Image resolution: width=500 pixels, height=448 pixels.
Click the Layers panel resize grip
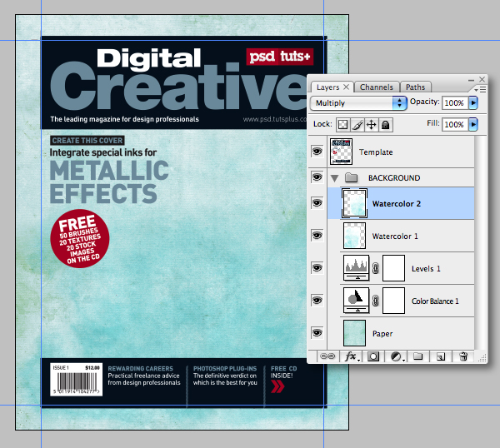click(482, 358)
